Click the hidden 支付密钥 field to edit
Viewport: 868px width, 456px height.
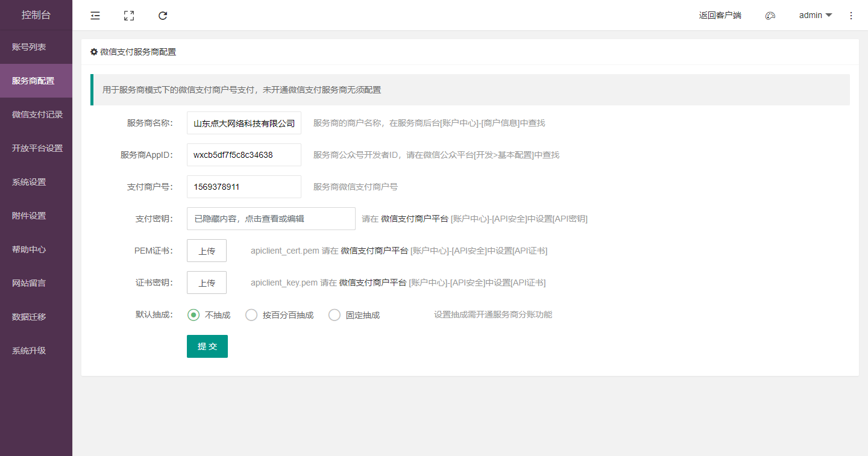pos(271,219)
